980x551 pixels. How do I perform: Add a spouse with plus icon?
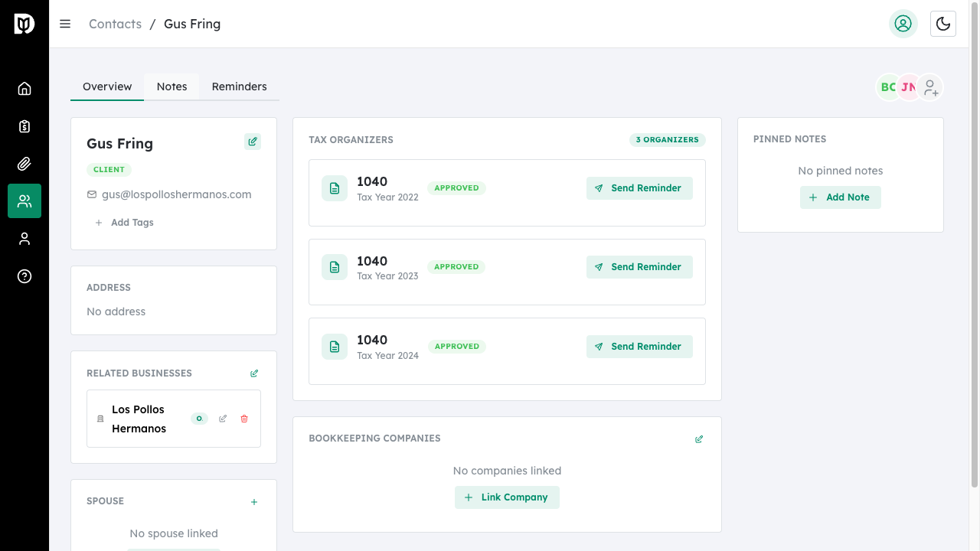coord(254,502)
